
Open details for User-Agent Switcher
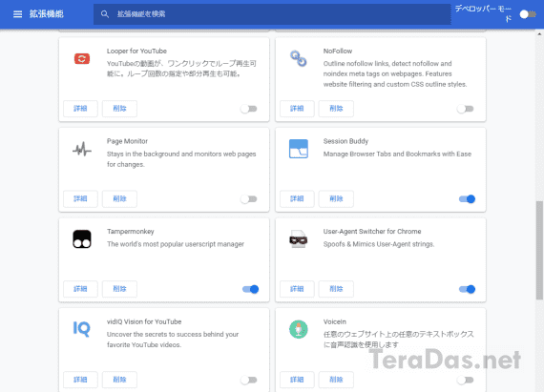pyautogui.click(x=297, y=289)
